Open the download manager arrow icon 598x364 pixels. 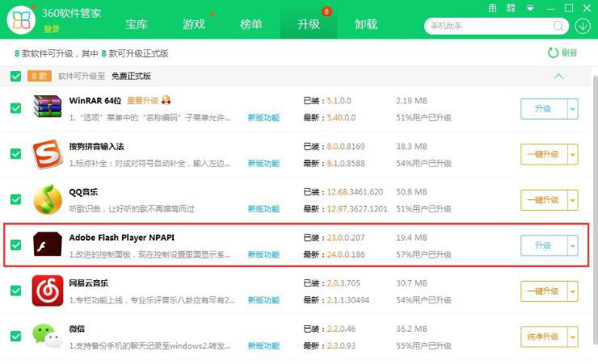[x=583, y=26]
